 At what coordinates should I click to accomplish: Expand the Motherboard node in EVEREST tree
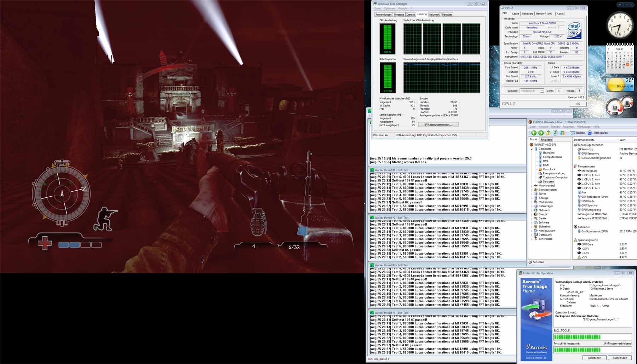pos(532,186)
